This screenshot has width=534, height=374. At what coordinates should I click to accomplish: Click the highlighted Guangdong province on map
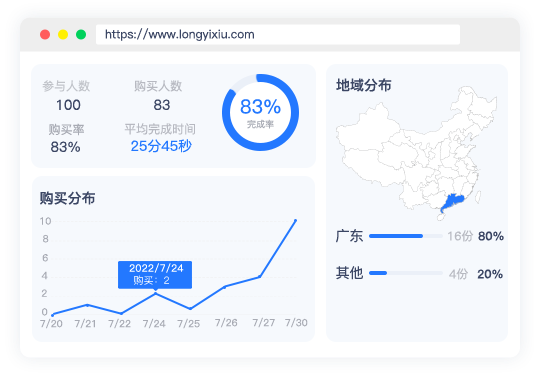click(452, 202)
